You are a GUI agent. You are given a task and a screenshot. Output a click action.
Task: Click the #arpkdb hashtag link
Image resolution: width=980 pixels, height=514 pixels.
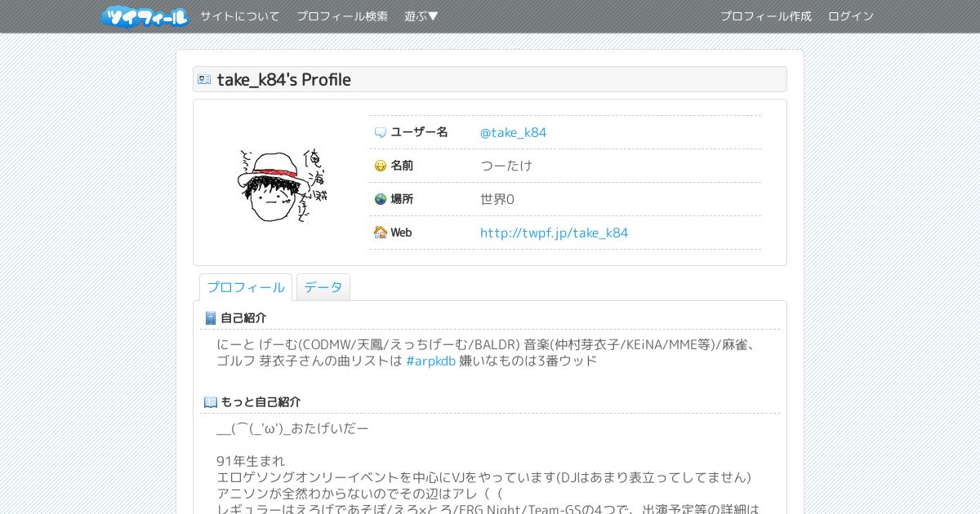(x=430, y=361)
